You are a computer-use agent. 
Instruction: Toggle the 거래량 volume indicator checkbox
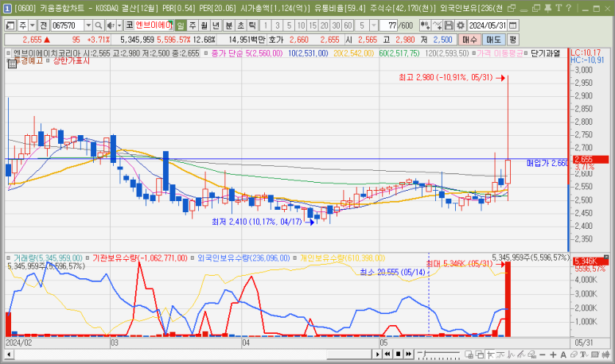(8, 258)
